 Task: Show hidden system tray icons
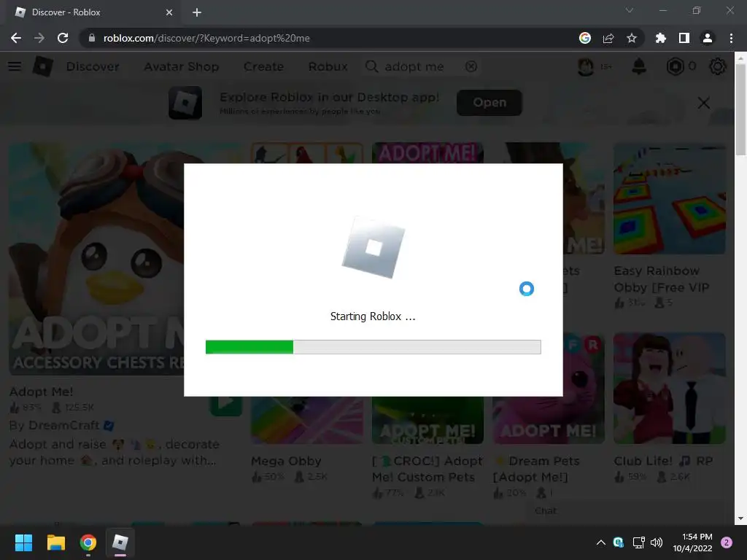point(601,542)
